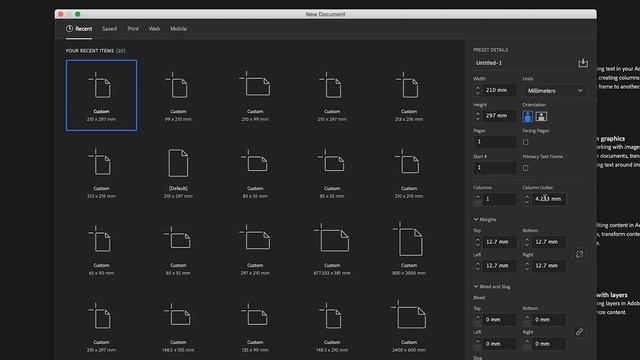Open the Units dropdown set to Millimeters
The image size is (640, 360).
pyautogui.click(x=555, y=91)
